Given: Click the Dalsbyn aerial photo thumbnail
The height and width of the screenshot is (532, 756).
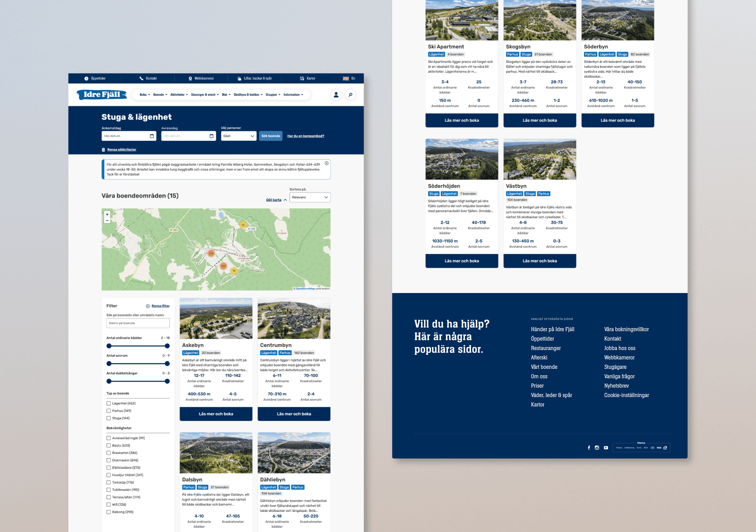Looking at the screenshot, I should pyautogui.click(x=216, y=453).
